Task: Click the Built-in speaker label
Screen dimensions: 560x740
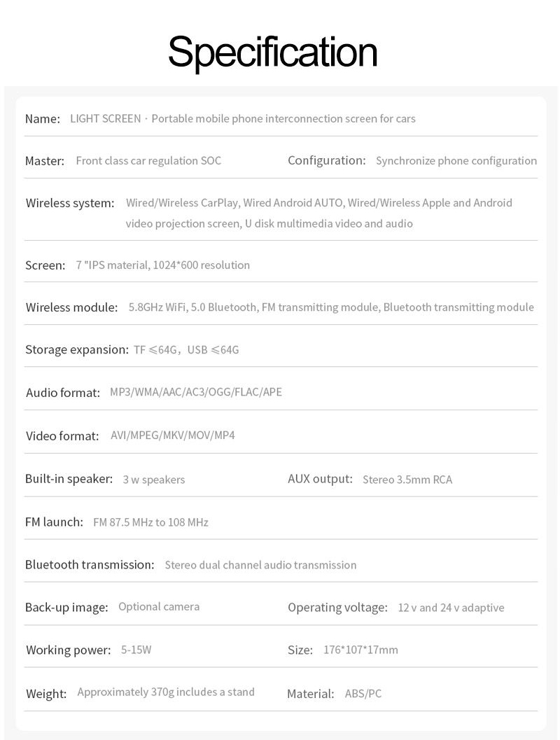Action: pyautogui.click(x=69, y=479)
